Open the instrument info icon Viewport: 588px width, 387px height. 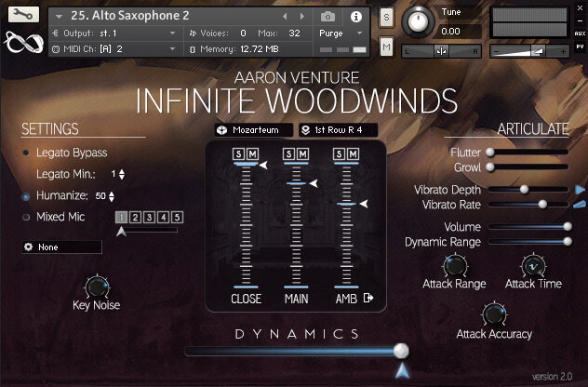point(356,17)
